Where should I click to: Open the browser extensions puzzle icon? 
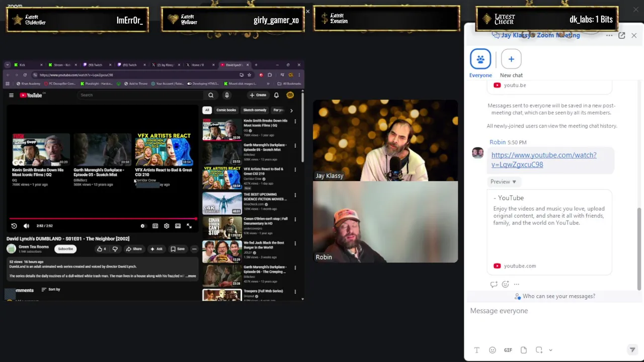pos(270,75)
